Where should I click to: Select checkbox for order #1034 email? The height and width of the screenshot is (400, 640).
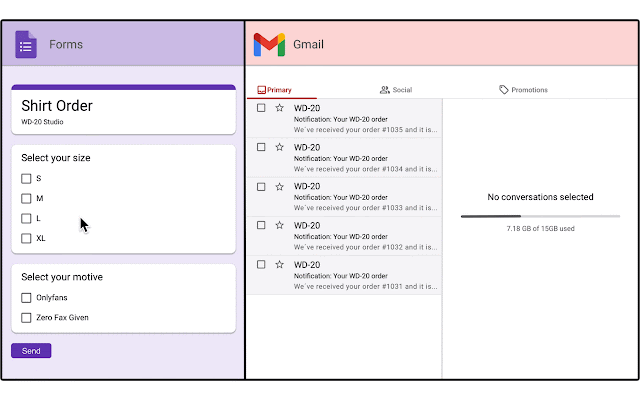coord(261,147)
